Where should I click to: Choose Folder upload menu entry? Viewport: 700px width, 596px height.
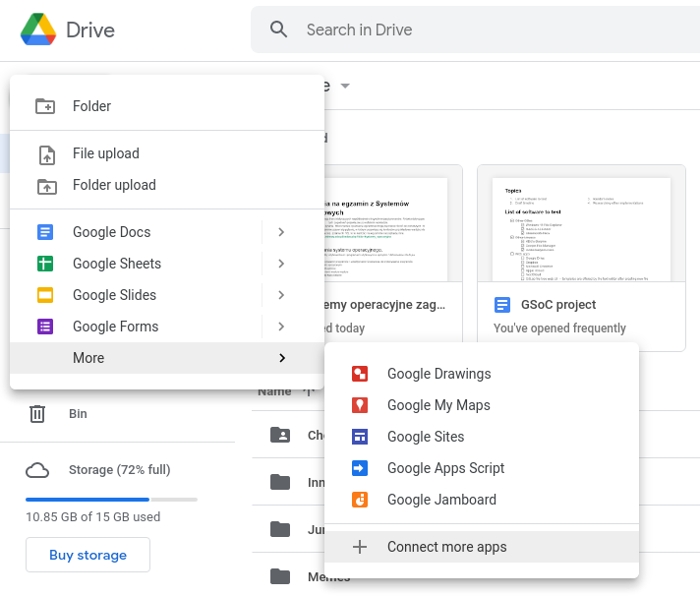pos(114,185)
